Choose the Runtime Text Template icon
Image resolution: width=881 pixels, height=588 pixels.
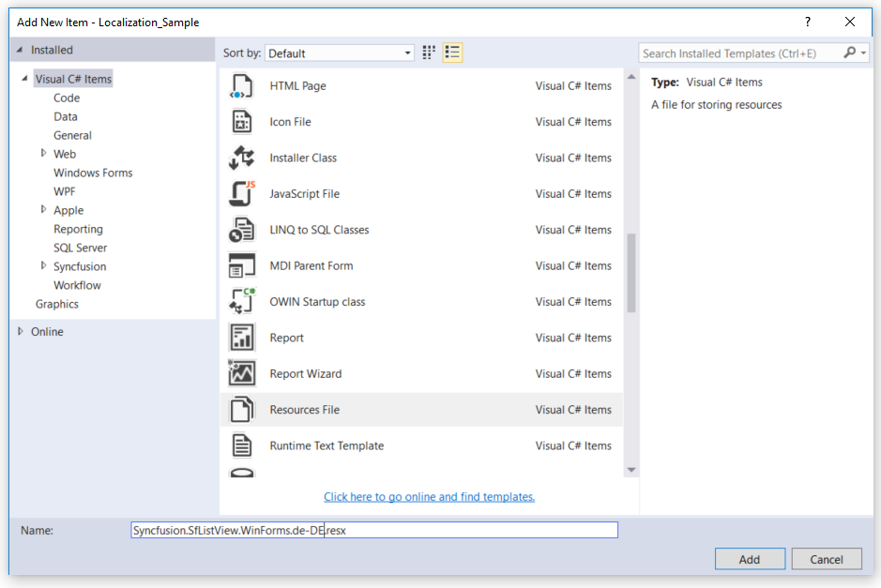pos(242,445)
